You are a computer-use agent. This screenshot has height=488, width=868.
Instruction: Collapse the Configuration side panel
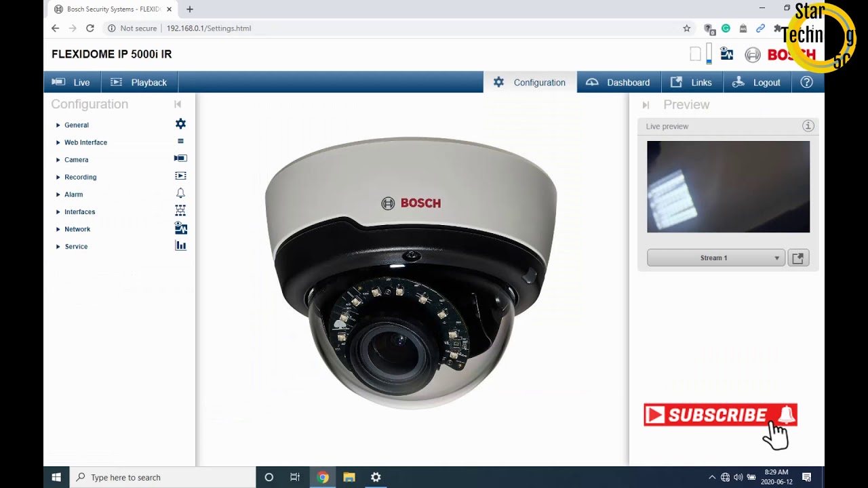[x=178, y=104]
